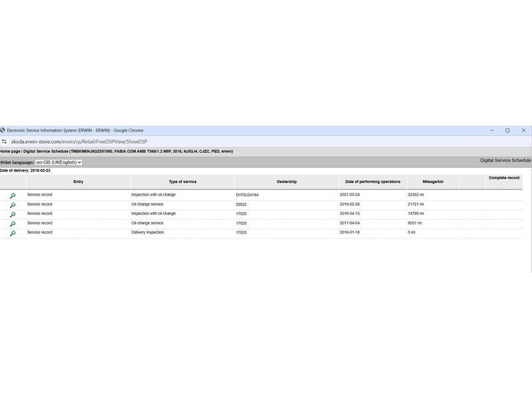Click the site information icon in address bar
The image size is (532, 399).
point(4,141)
